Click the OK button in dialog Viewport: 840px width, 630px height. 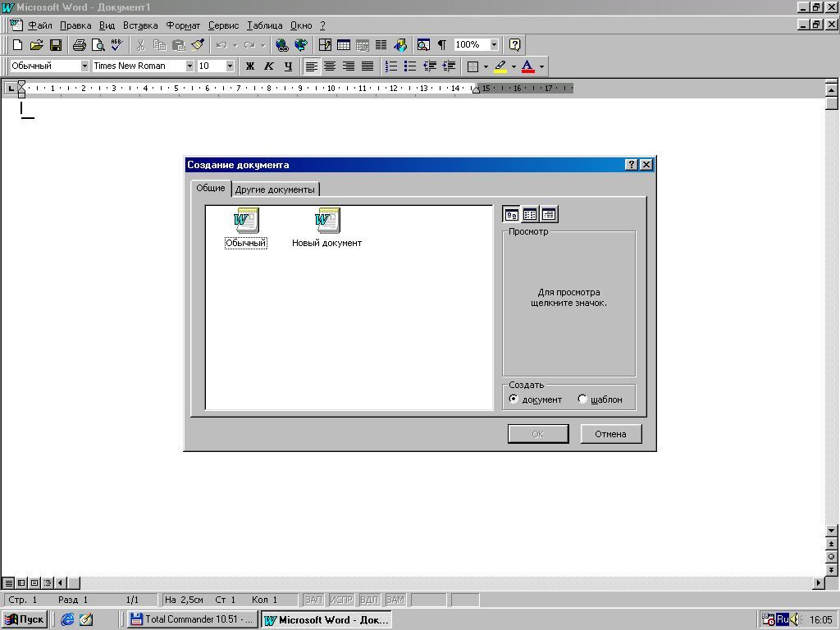click(x=538, y=434)
